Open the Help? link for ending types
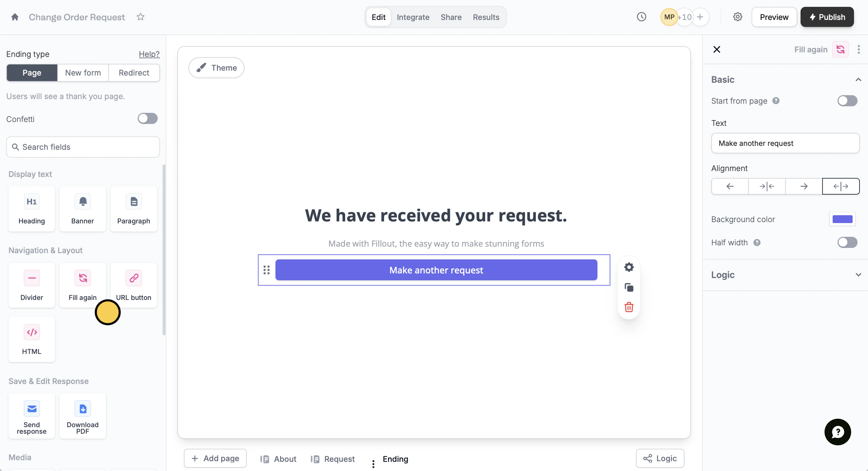The image size is (868, 471). click(x=149, y=54)
